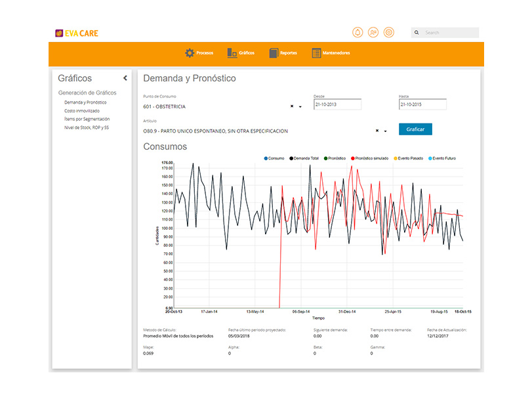532x394 pixels.
Task: Open the notifications bell icon
Action: pos(358,33)
